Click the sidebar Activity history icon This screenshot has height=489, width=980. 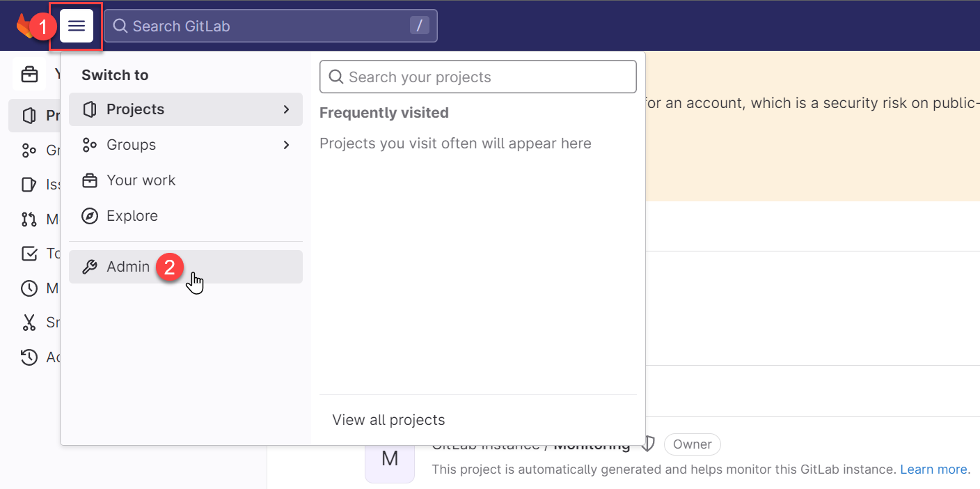(29, 357)
